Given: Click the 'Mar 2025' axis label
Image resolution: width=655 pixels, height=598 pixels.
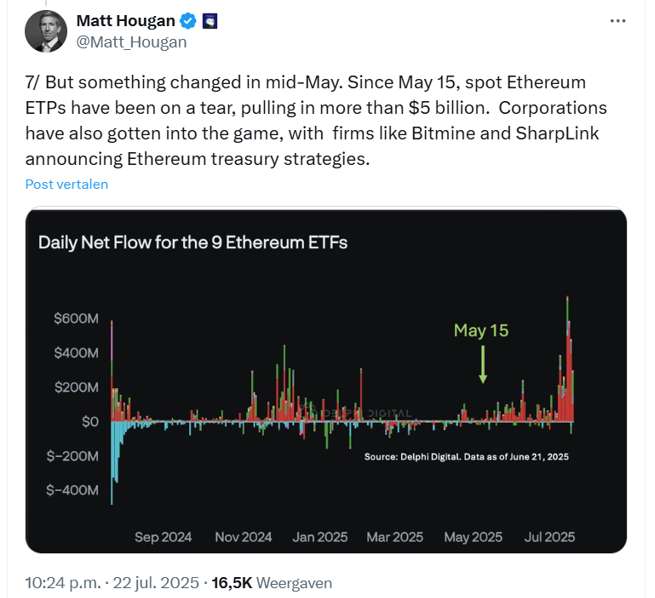Looking at the screenshot, I should (395, 537).
